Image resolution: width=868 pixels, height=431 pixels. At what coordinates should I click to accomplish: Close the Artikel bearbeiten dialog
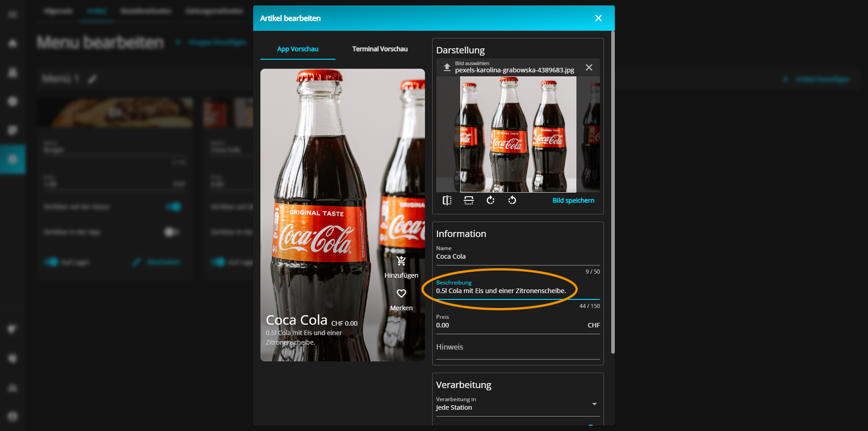pyautogui.click(x=599, y=18)
